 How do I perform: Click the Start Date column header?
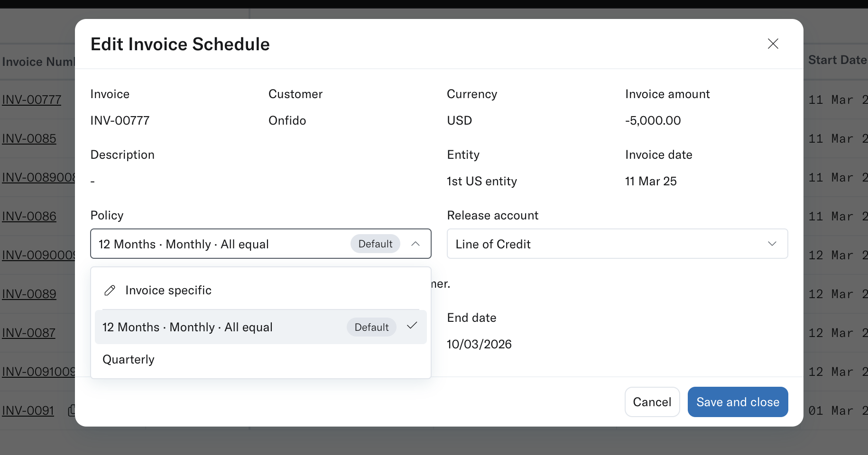tap(837, 60)
